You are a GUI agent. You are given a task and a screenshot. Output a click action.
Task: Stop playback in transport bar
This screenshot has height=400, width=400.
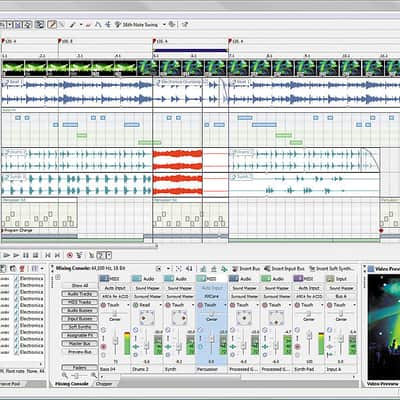pyautogui.click(x=35, y=255)
